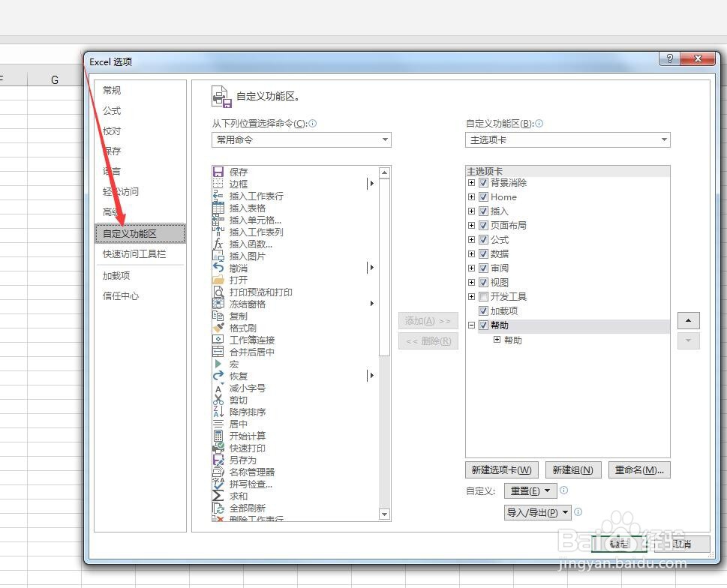Pick the 求和 sigma icon
Screen dimensions: 727x588
point(218,496)
